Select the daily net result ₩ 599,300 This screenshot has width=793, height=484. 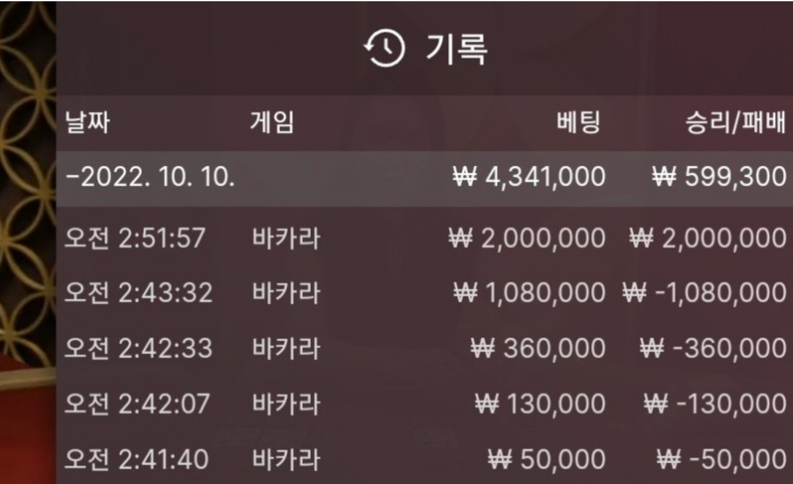click(719, 178)
